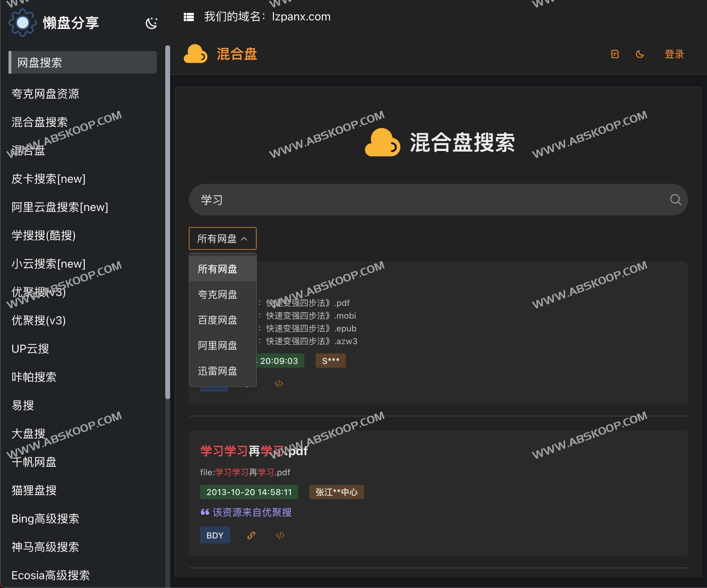Screen dimensions: 707x588
Task: Collapse the 所有网盘 dropdown via its chevron
Action: (x=245, y=239)
